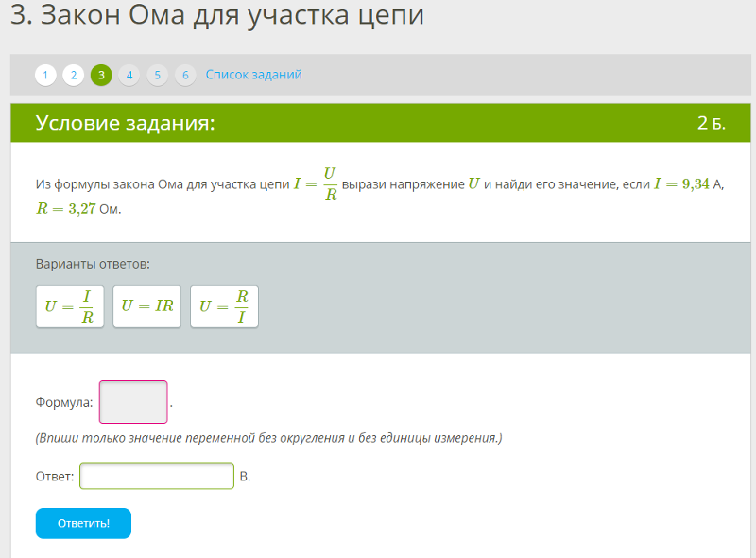The height and width of the screenshot is (558, 756).
Task: Click the empty Формула drop box
Action: tap(133, 402)
